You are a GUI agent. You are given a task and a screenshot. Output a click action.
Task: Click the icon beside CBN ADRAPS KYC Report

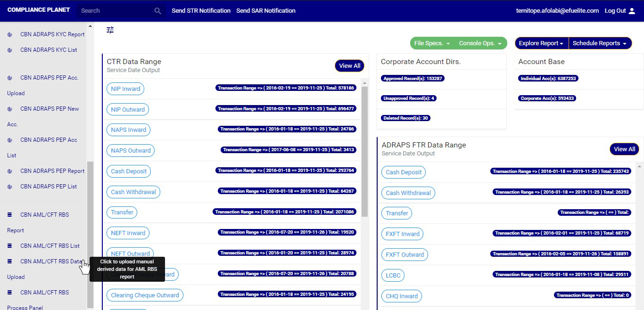10,34
